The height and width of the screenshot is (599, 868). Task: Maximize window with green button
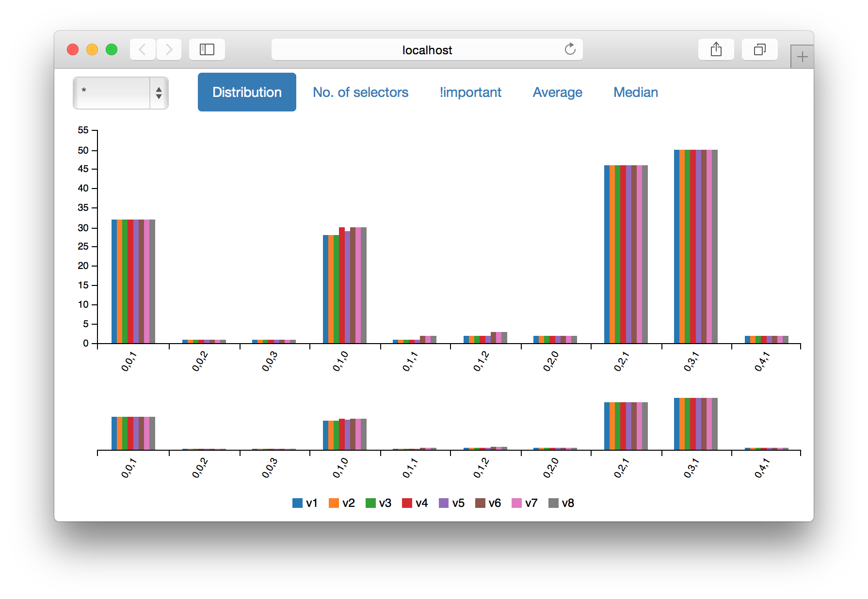tap(112, 49)
